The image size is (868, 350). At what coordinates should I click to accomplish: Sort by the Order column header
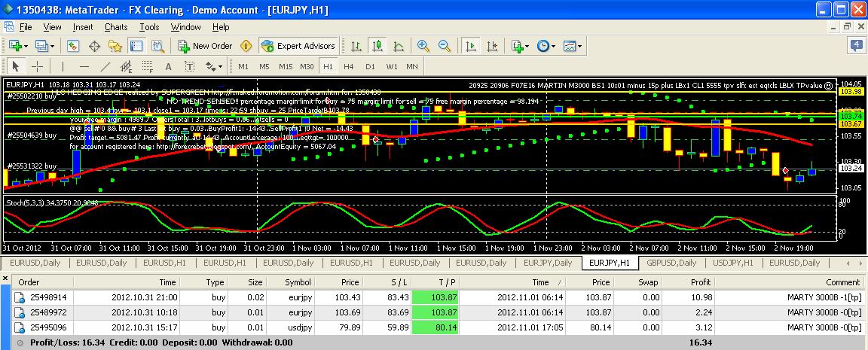[x=42, y=282]
